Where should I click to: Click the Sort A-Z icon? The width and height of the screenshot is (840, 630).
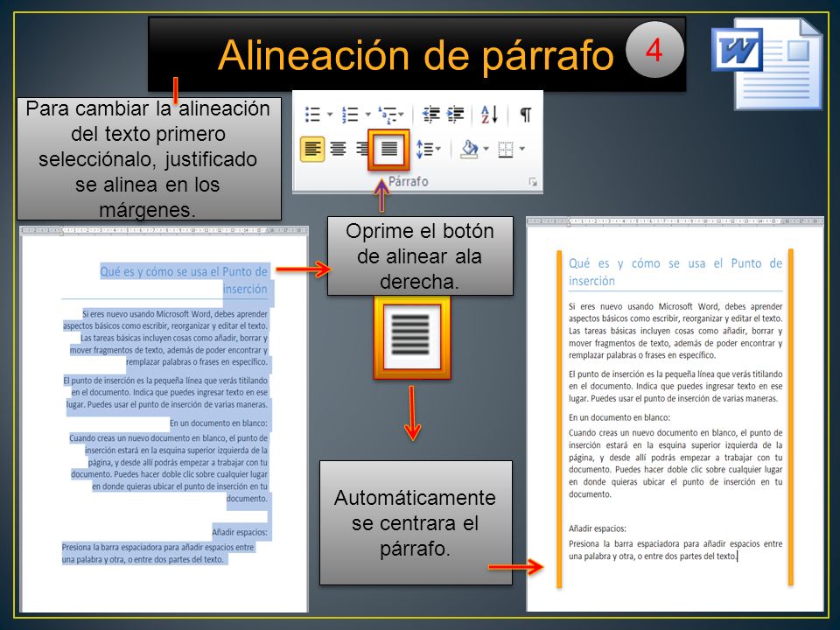489,114
